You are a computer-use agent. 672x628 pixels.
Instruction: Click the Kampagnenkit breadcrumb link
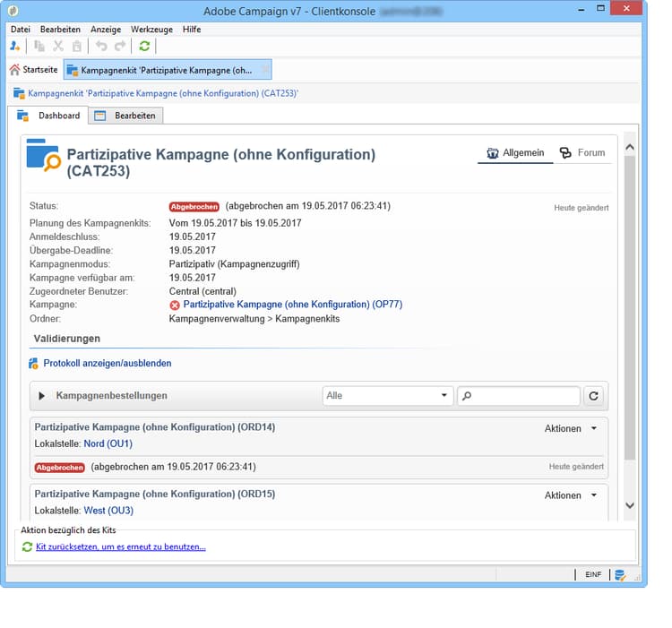[163, 93]
